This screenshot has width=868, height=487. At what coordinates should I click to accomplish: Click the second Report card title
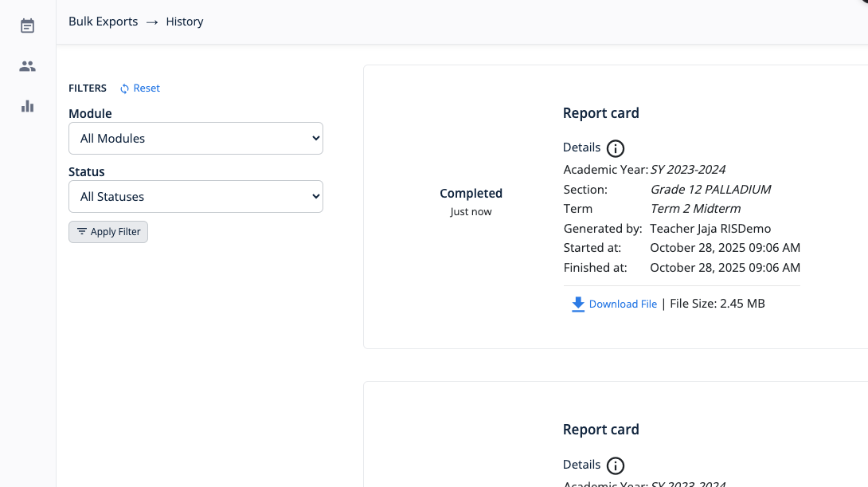click(600, 430)
